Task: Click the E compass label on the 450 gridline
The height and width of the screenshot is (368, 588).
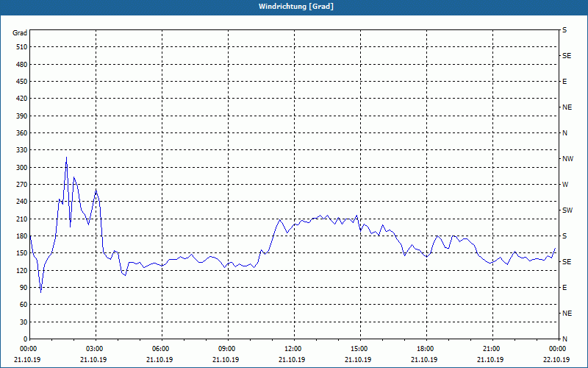Action: (x=564, y=82)
